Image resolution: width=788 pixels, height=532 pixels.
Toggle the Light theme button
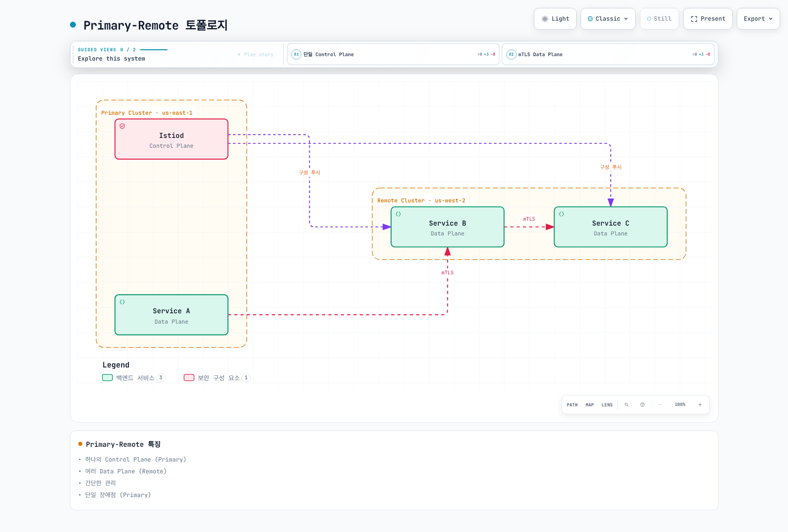pos(555,19)
